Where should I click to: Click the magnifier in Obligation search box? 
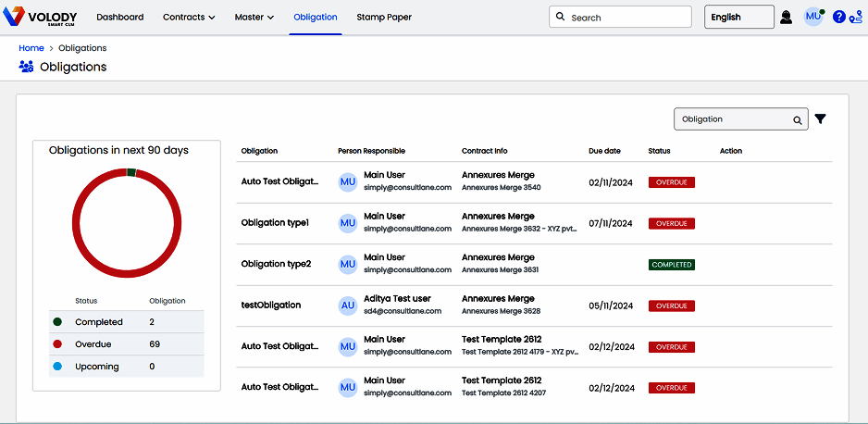click(797, 119)
